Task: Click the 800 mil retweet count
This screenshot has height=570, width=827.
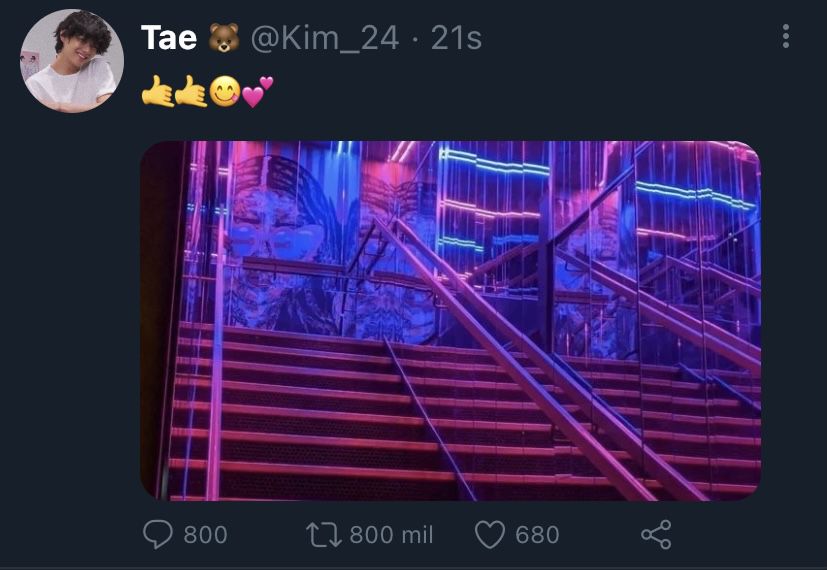Action: (x=391, y=535)
